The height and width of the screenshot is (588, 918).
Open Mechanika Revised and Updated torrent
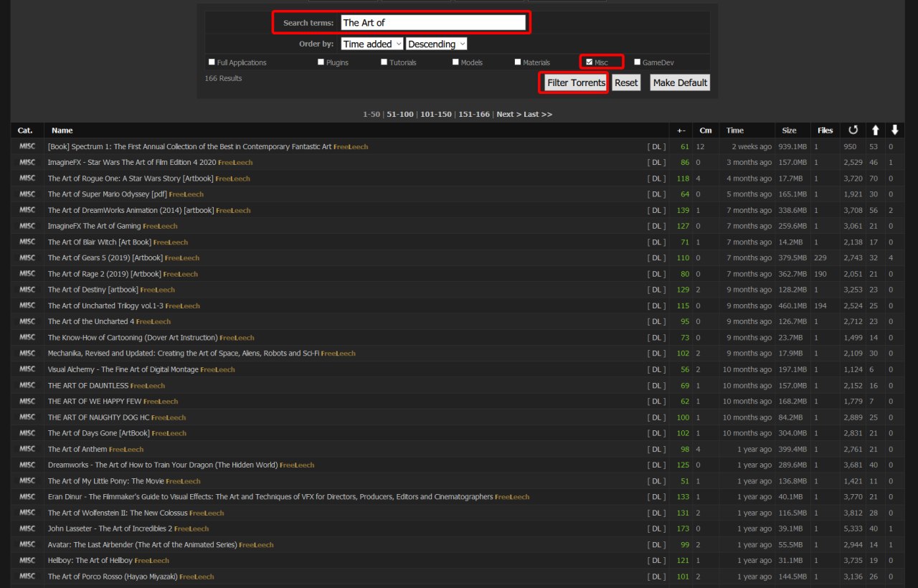pos(184,354)
